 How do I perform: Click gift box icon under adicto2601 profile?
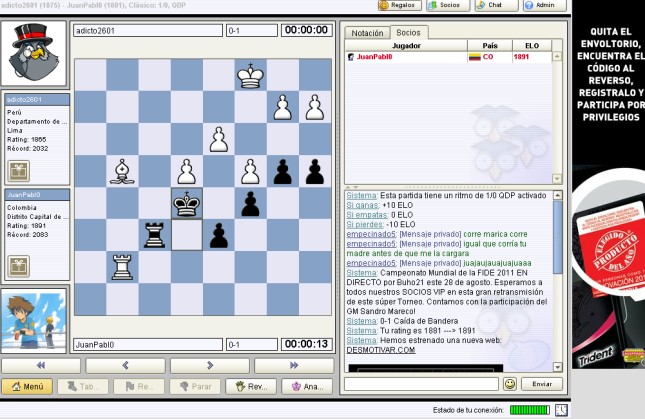pos(19,170)
